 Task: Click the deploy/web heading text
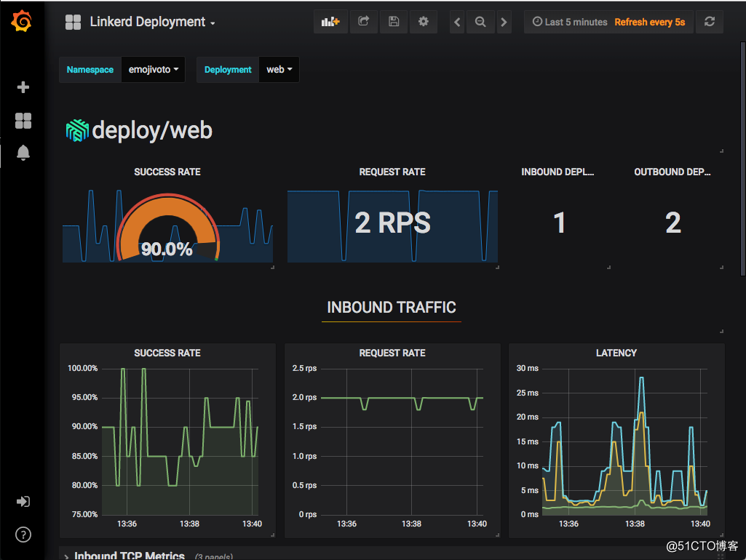152,130
